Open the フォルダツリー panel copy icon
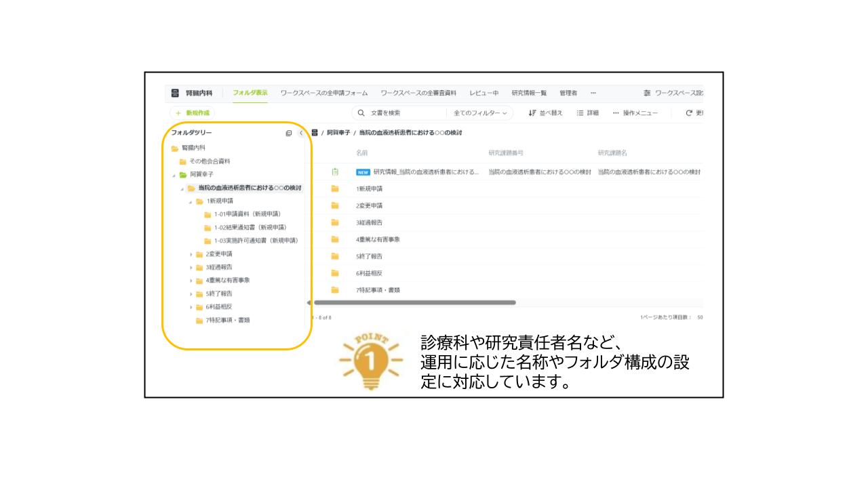 tap(288, 133)
